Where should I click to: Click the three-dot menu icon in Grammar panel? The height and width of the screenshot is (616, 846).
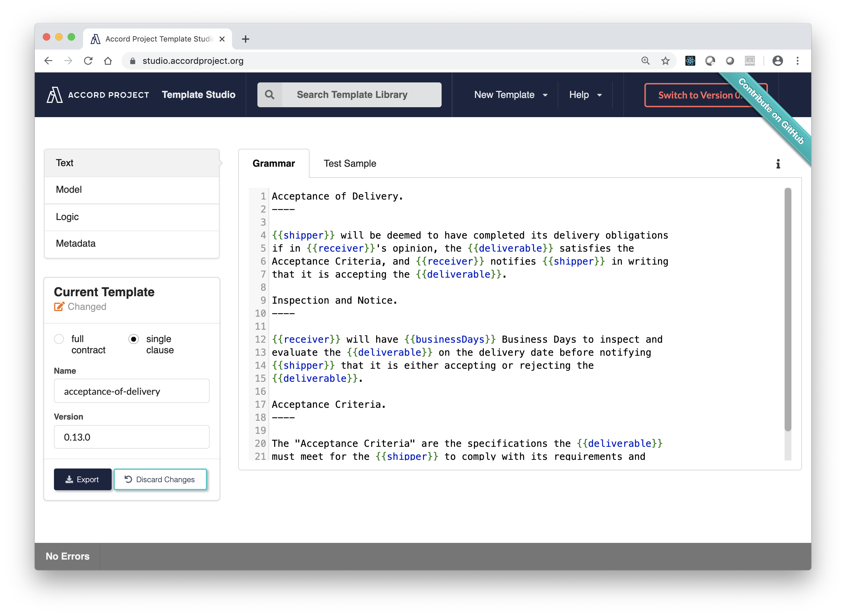coord(778,163)
